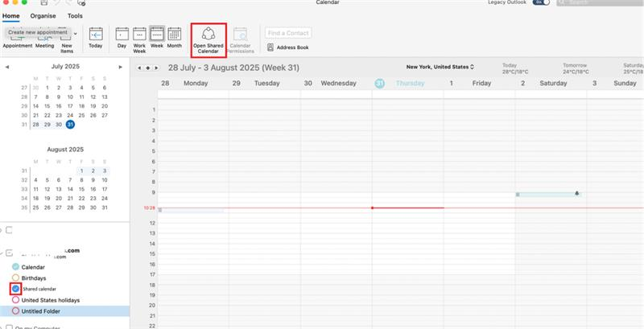This screenshot has height=329, width=644.
Task: Click Tomorrow's weather forecast
Action: coord(576,68)
